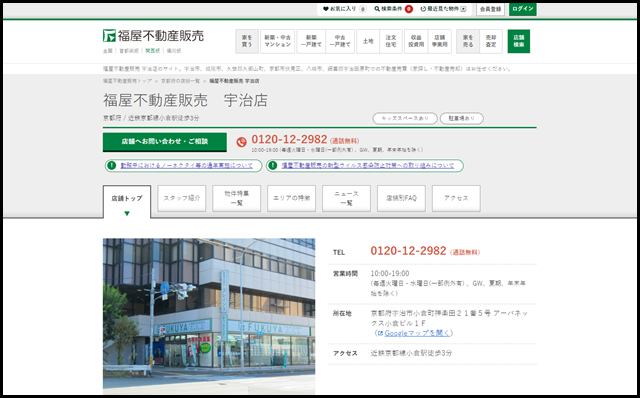Click the clock icon beside 最近見た物件
Screen dimensions: 640x398
coord(423,9)
